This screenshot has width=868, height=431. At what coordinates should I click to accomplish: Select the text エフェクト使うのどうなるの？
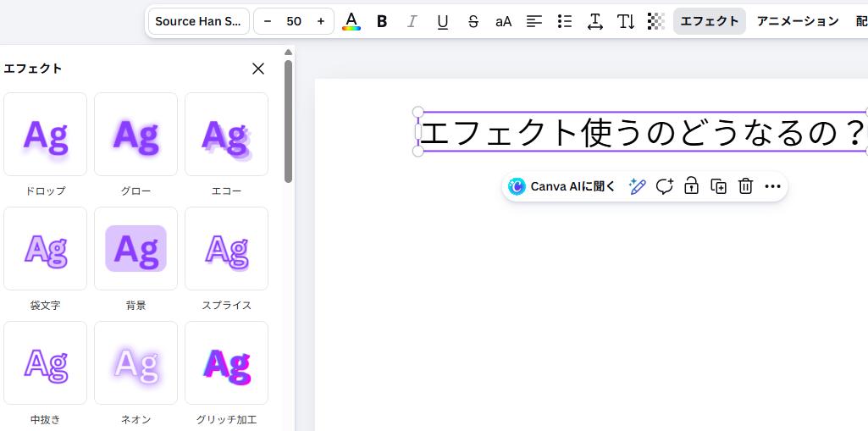coord(642,132)
